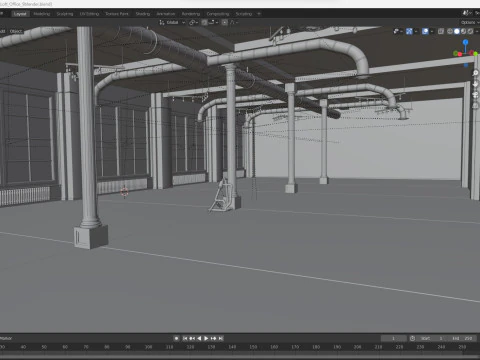Toggle timeline auto keying record button
The height and width of the screenshot is (360, 480).
[x=176, y=338]
